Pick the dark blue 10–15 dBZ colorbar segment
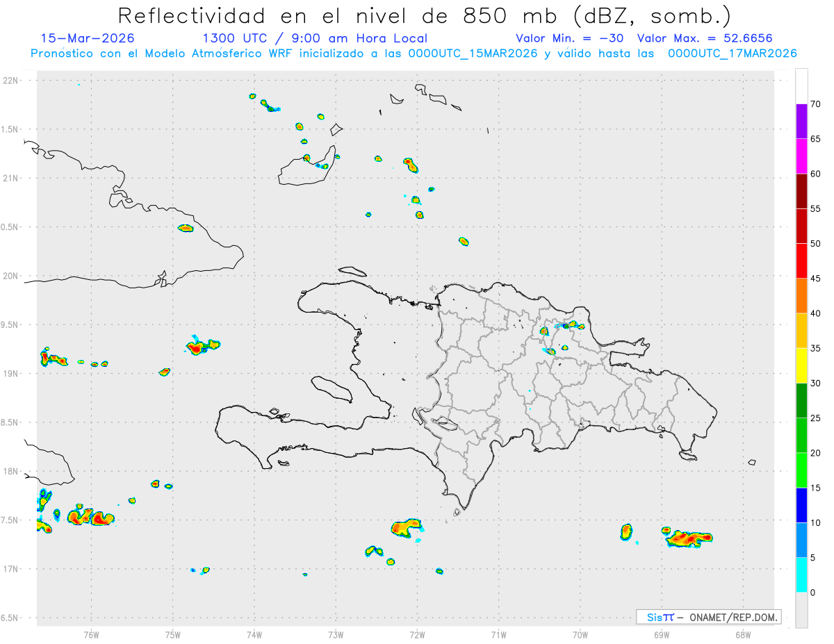 [x=801, y=505]
